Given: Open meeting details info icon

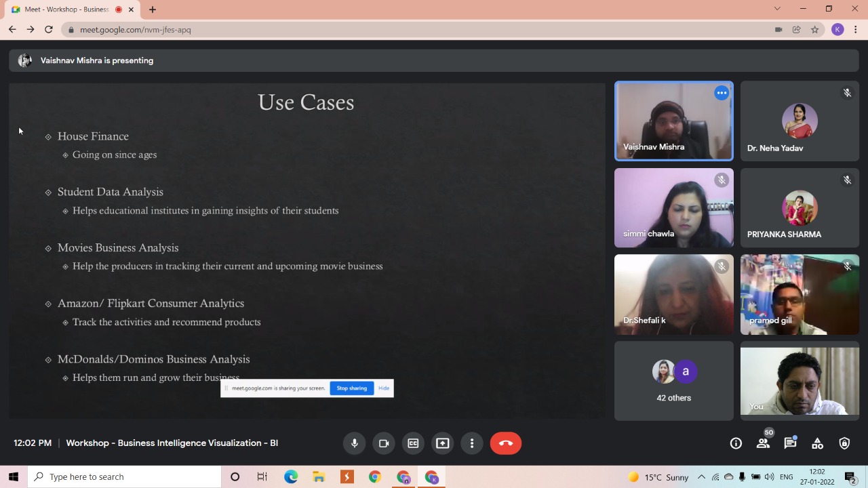Looking at the screenshot, I should click(736, 443).
